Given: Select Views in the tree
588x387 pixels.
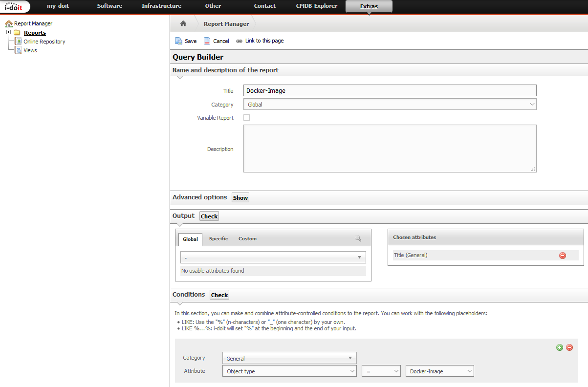Looking at the screenshot, I should (30, 50).
